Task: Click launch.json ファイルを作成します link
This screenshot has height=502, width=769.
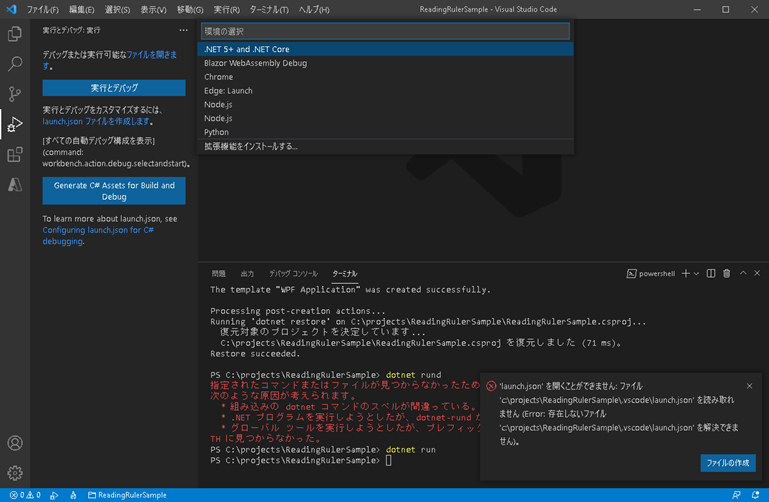Action: (x=96, y=121)
